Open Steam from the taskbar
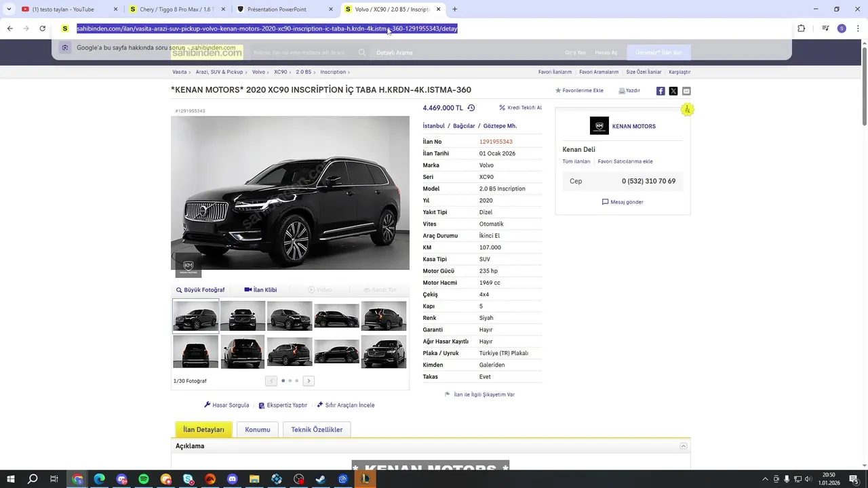Image resolution: width=868 pixels, height=488 pixels. point(321,479)
